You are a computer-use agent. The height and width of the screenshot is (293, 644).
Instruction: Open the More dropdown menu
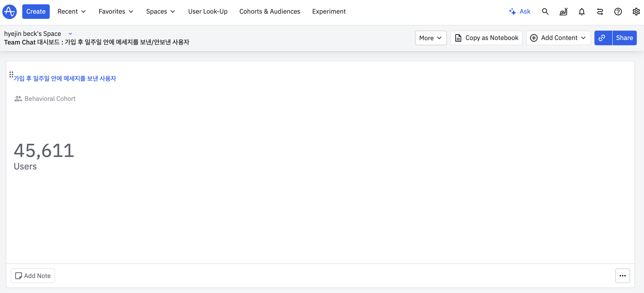pos(431,38)
